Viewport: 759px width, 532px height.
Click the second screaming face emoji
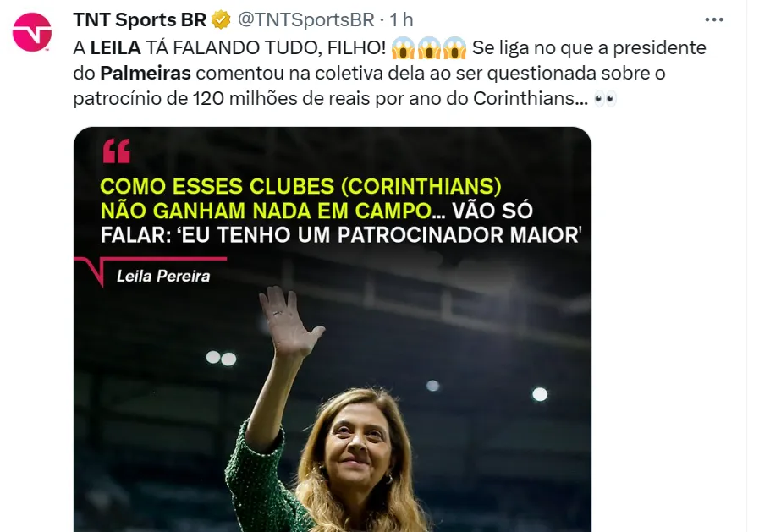tap(429, 48)
